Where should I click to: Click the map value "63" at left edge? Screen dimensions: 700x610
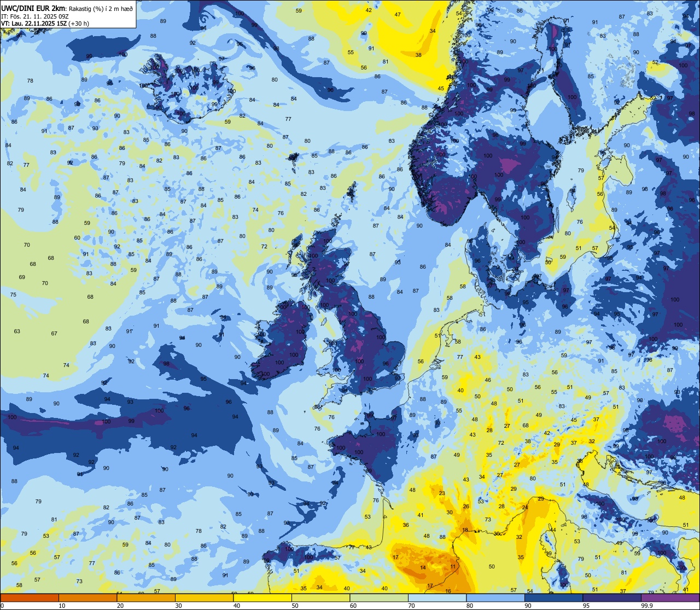(17, 331)
